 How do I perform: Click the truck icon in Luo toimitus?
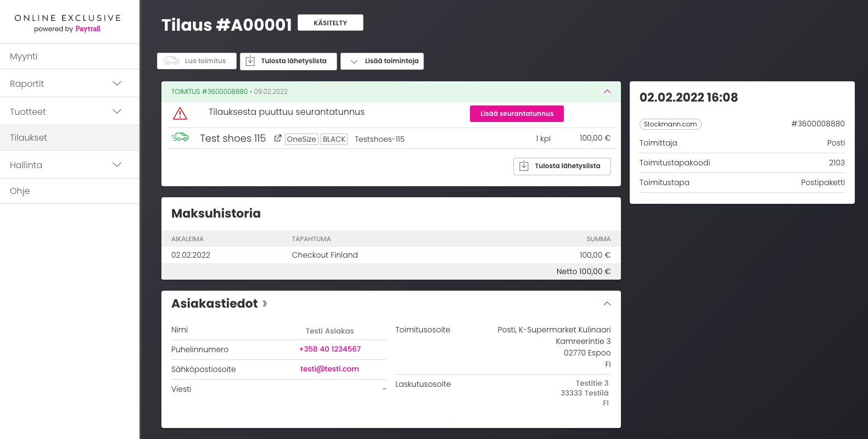[171, 61]
